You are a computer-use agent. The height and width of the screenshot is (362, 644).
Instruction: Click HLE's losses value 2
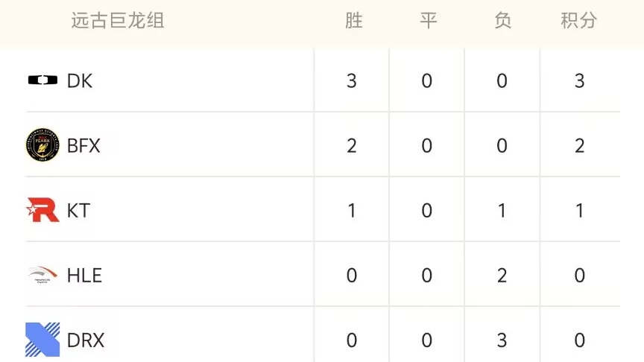(x=502, y=276)
